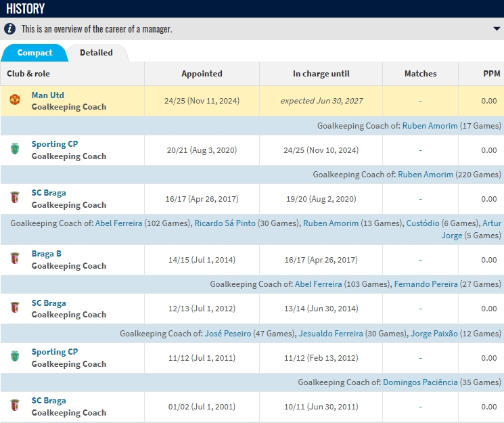Open Ruben Amorim link with 220 Games
504x423 pixels.
coord(426,175)
